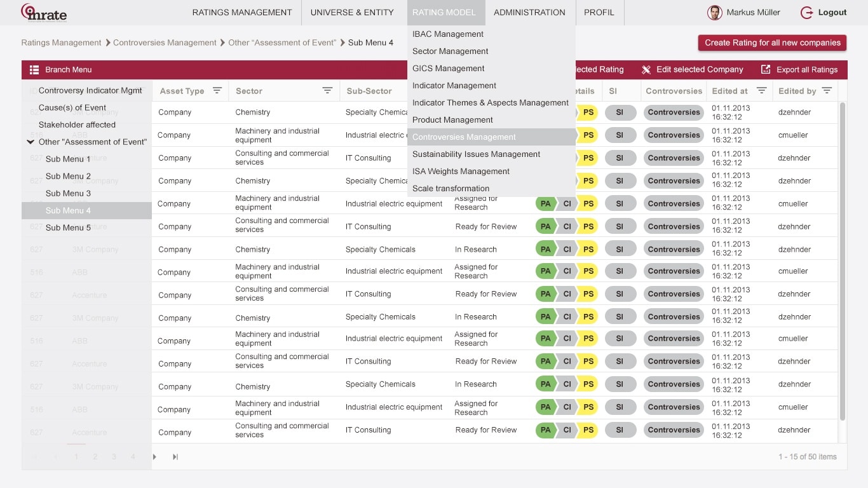The image size is (868, 488).
Task: Click Controversies pill in the first row
Action: [x=674, y=112]
